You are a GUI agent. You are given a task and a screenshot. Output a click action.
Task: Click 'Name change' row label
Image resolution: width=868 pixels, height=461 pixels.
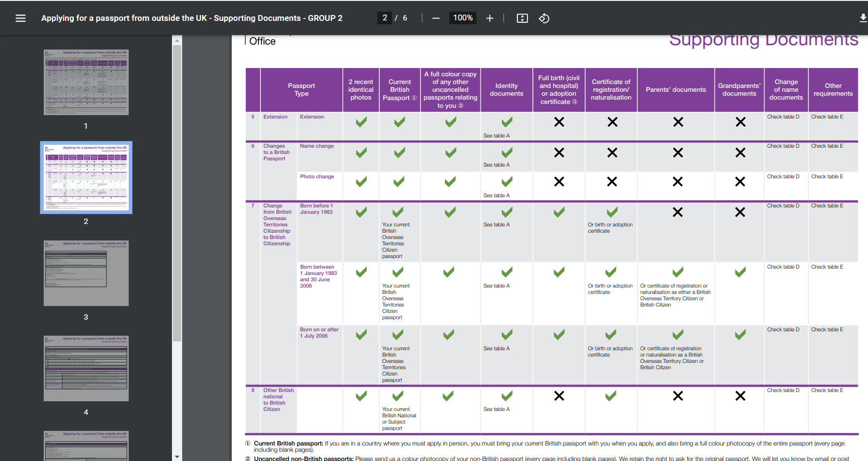(317, 146)
